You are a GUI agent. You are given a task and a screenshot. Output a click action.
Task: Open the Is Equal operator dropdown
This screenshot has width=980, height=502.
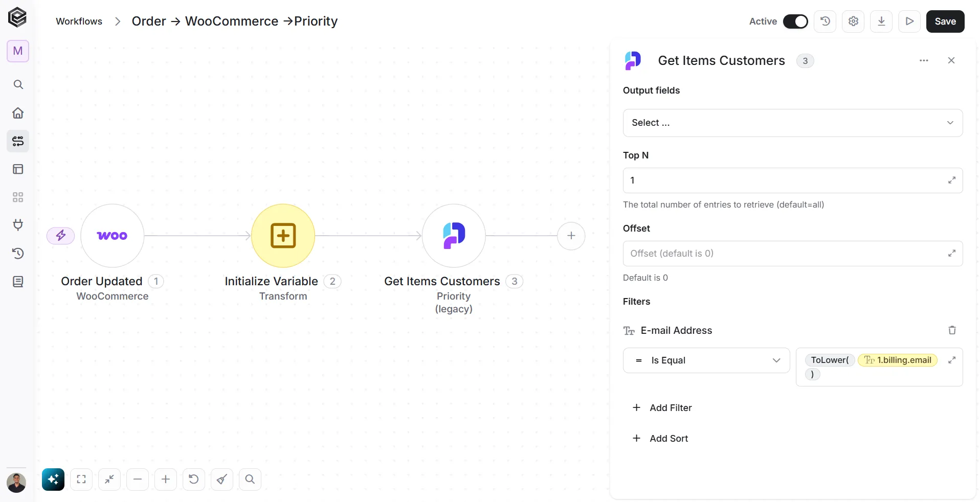(x=706, y=360)
